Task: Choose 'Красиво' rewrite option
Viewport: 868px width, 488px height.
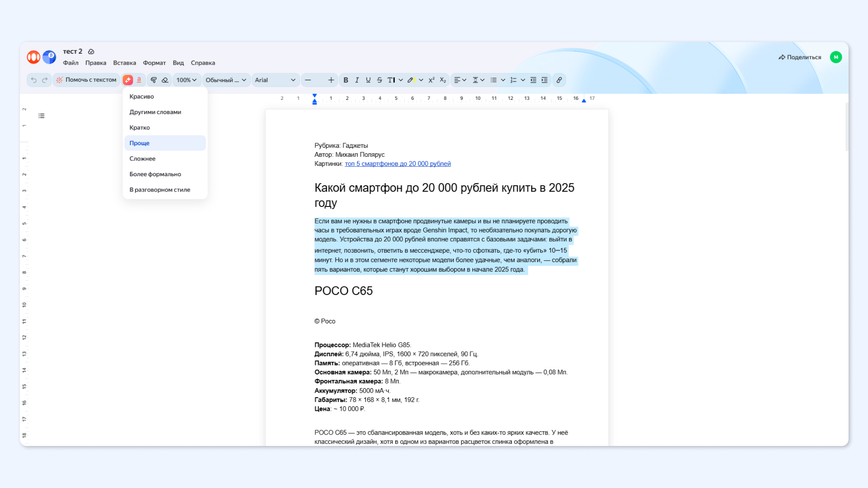Action: (165, 96)
